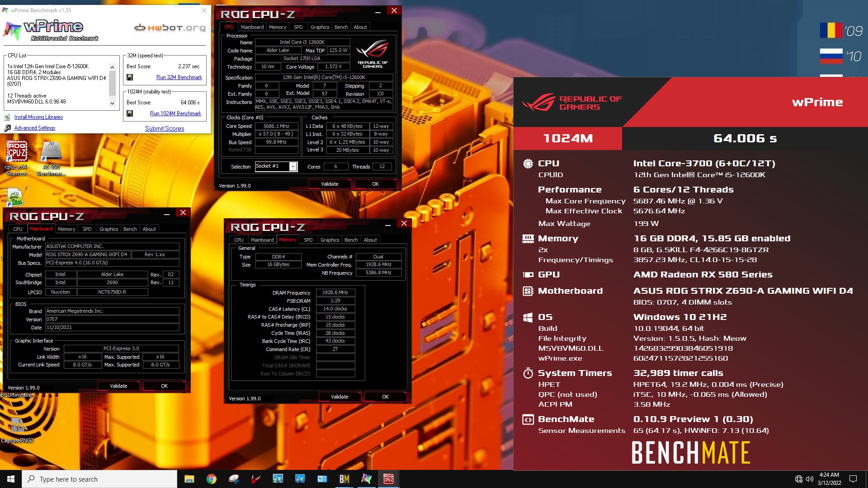Click the 5686.1 MHz Core Speed value
The height and width of the screenshot is (488, 868).
(x=276, y=126)
